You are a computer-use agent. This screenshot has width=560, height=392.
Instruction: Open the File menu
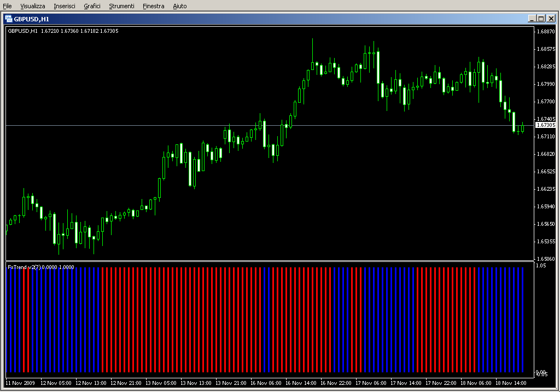(7, 6)
